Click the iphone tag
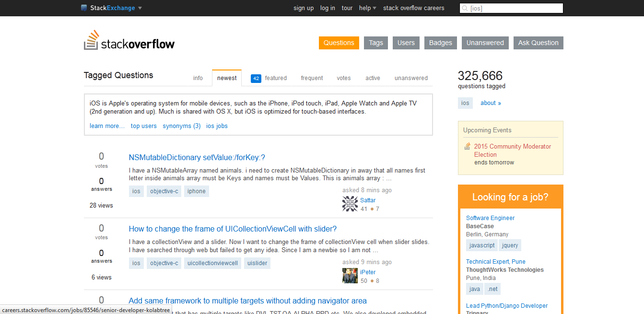 point(197,191)
